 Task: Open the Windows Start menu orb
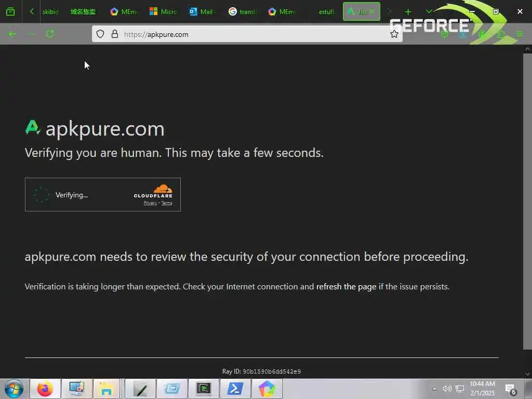14,389
